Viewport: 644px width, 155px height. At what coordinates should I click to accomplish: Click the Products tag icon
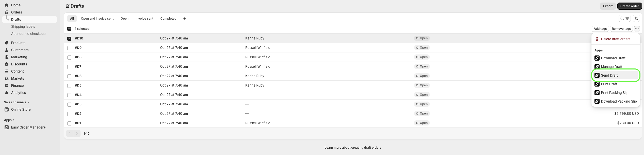click(x=7, y=43)
